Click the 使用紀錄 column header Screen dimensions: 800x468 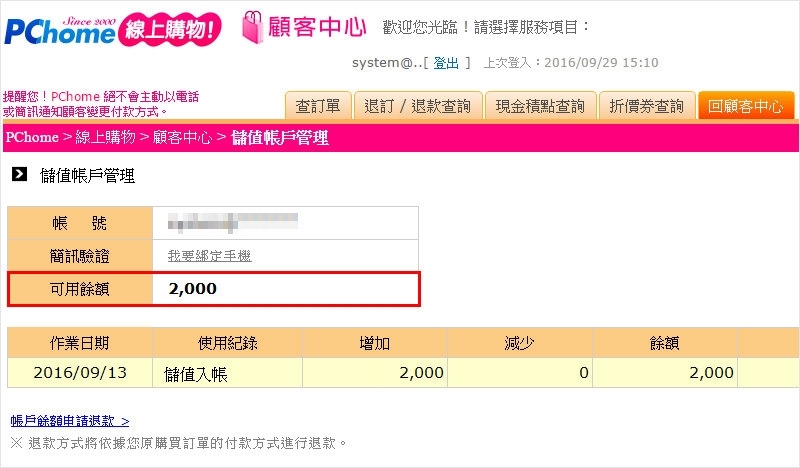tap(227, 343)
